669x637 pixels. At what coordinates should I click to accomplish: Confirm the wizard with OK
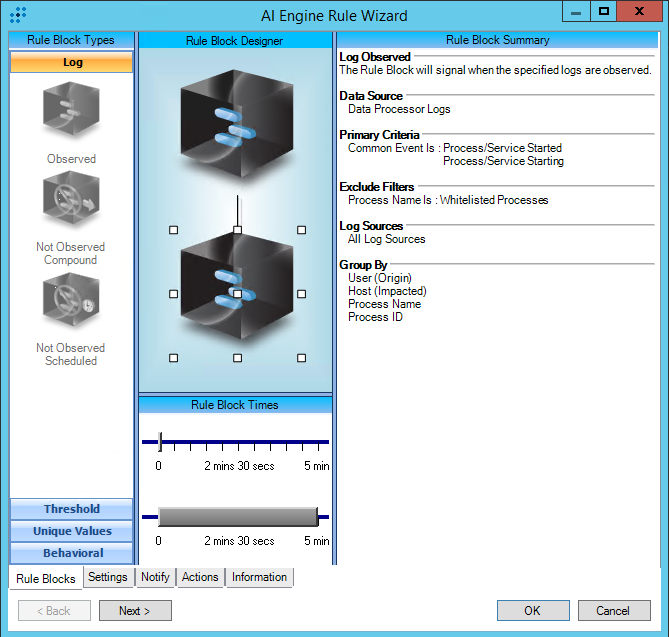(x=533, y=611)
